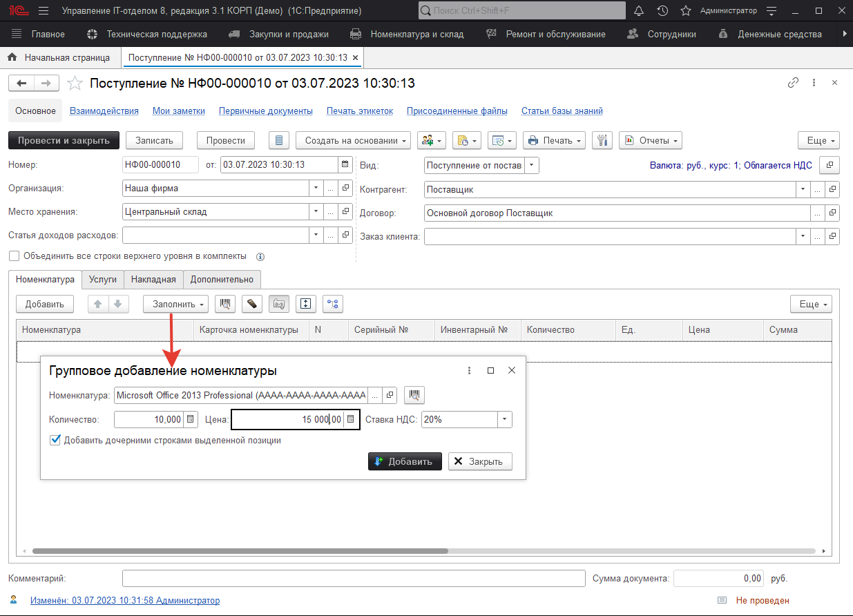The image size is (853, 616).
Task: Click the horizontal scrollbar under the table
Action: [240, 551]
